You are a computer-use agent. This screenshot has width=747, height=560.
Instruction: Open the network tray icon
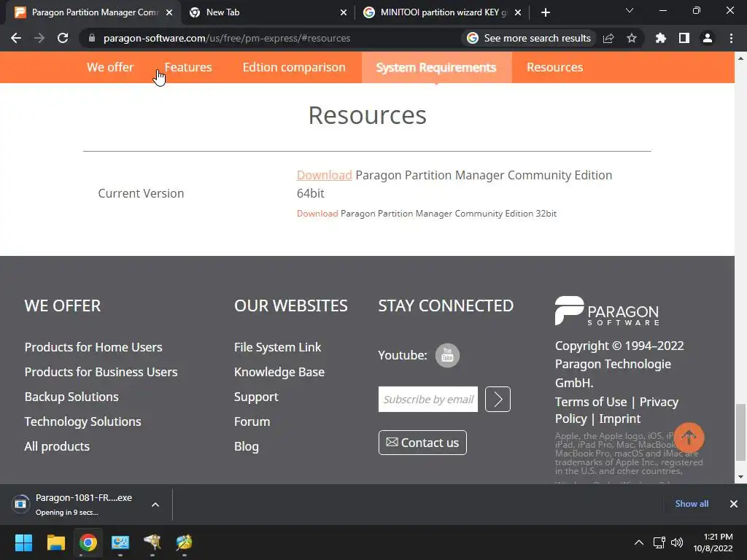659,542
